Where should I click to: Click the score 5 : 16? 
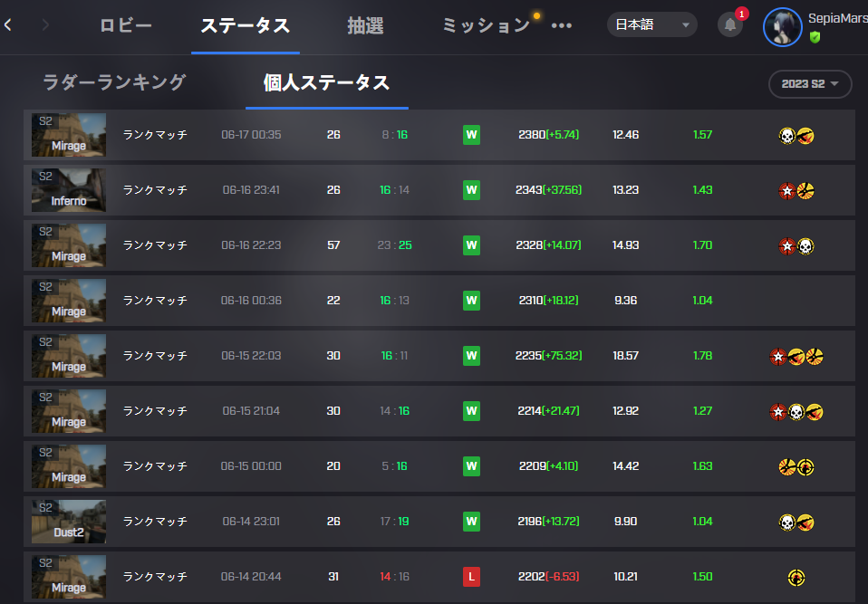point(395,466)
